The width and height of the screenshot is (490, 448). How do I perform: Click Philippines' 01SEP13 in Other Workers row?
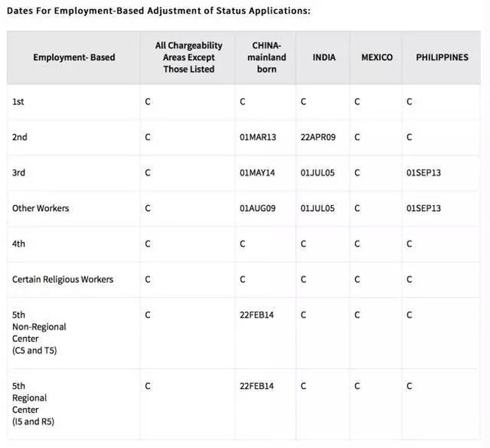(x=423, y=208)
